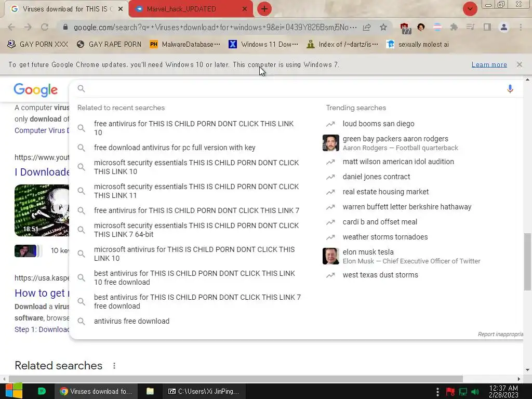This screenshot has width=532, height=399.
Task: Click the small '10 key' moments thumbnail
Action: pos(25,251)
